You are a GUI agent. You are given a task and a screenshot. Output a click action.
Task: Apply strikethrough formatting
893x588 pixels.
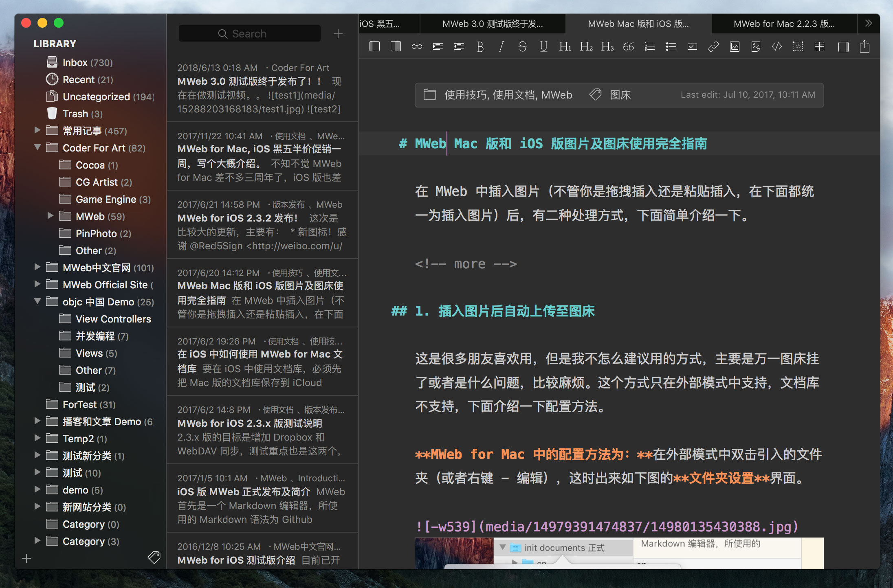coord(523,46)
